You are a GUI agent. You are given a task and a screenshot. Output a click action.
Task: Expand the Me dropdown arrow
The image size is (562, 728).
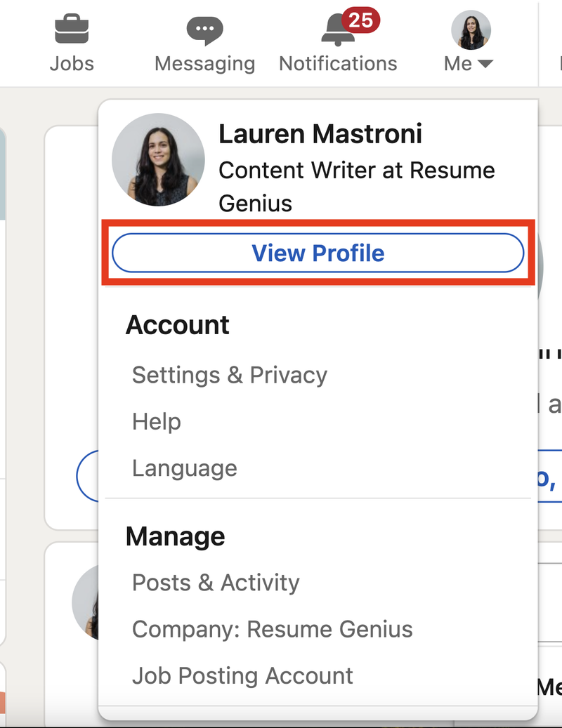point(488,63)
